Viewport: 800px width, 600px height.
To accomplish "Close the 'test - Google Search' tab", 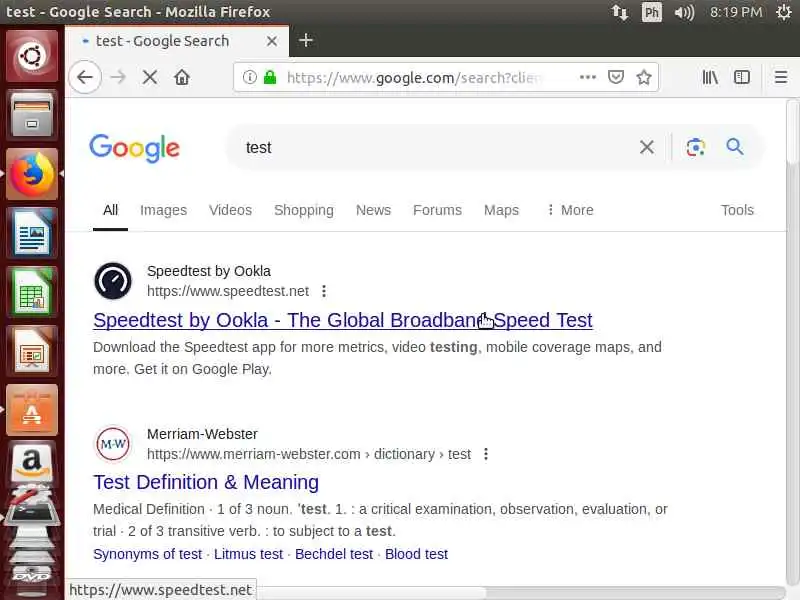I will (272, 41).
